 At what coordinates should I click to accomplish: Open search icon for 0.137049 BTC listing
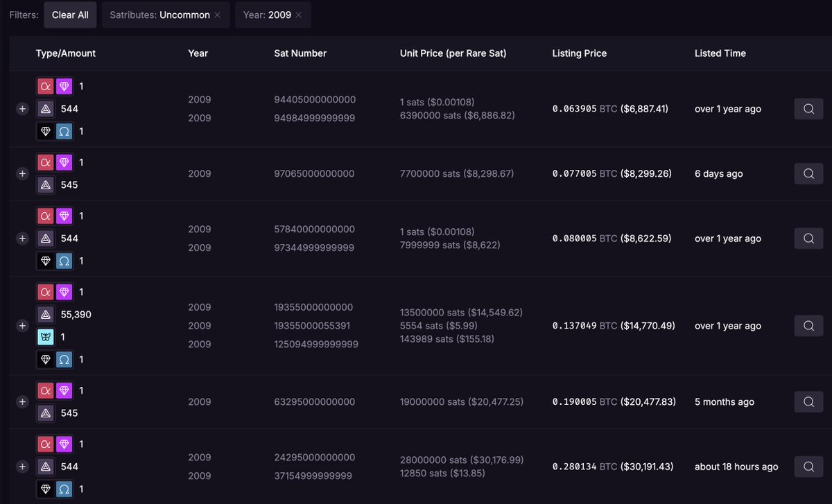808,326
